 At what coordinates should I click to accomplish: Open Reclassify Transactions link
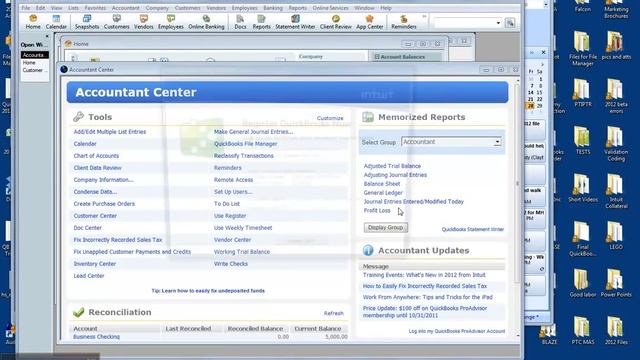click(243, 156)
